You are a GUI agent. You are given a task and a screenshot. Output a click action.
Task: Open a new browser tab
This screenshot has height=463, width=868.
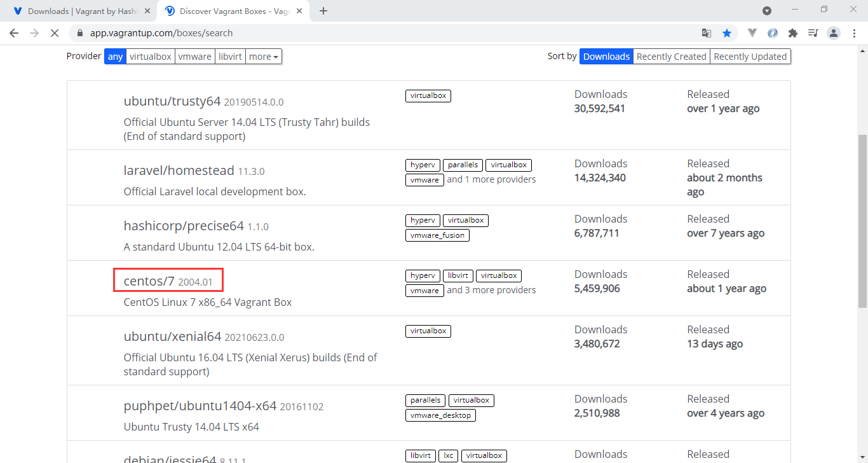[323, 11]
